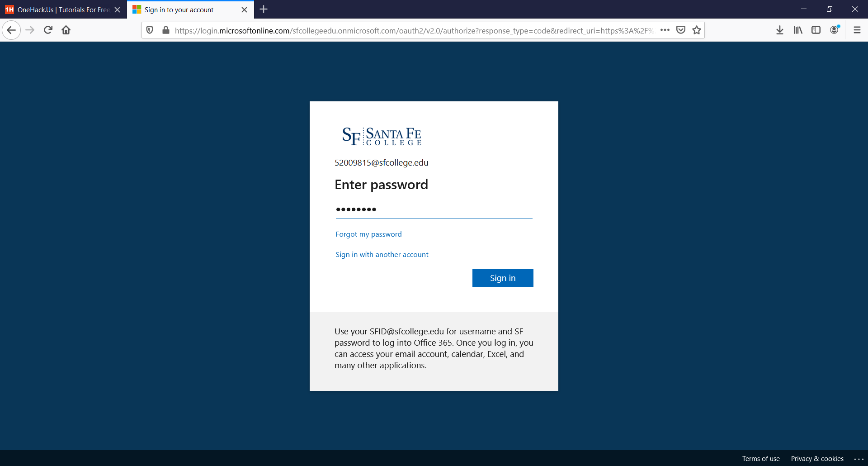Open page actions three-dot menu
The width and height of the screenshot is (868, 466).
[x=665, y=30]
